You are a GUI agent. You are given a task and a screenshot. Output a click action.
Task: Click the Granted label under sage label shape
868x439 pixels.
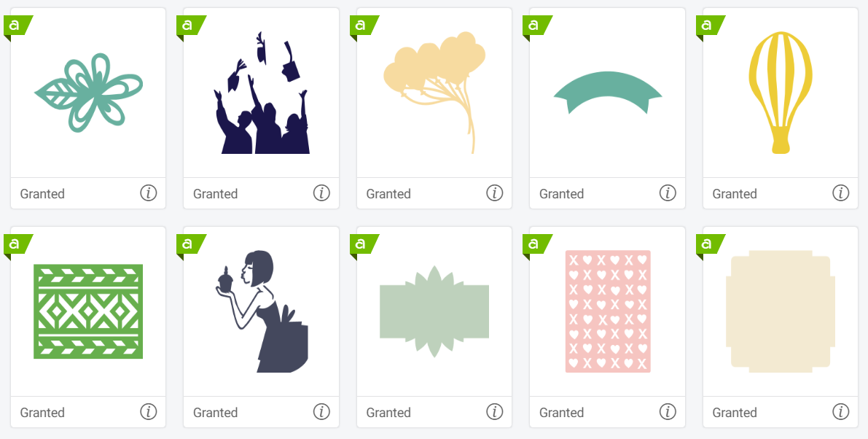[388, 413]
